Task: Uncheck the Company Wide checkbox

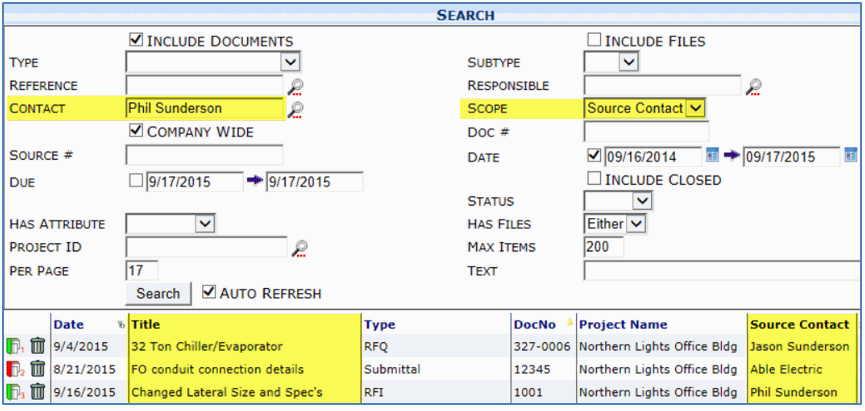Action: click(136, 131)
